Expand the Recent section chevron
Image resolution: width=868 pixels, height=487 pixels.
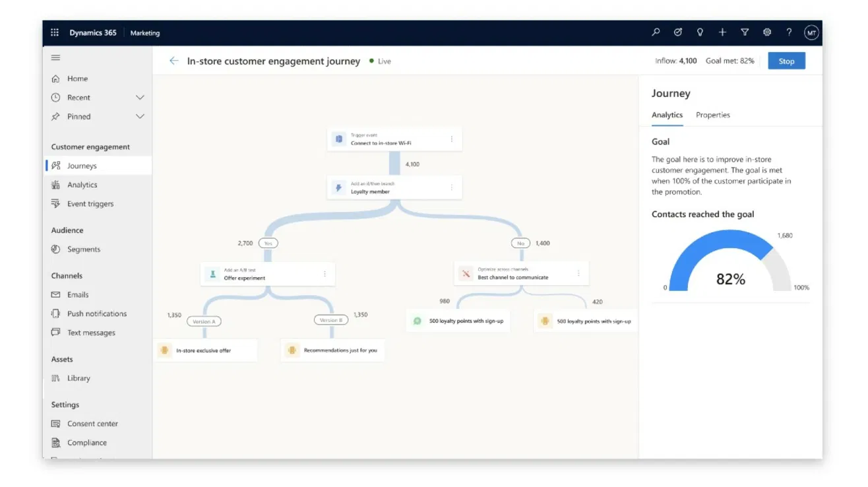coord(140,98)
